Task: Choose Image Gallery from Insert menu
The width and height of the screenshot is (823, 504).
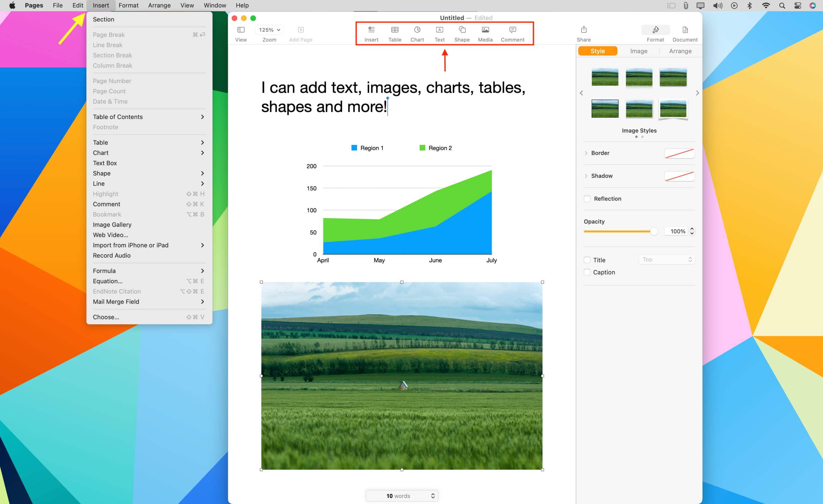Action: (x=149, y=225)
